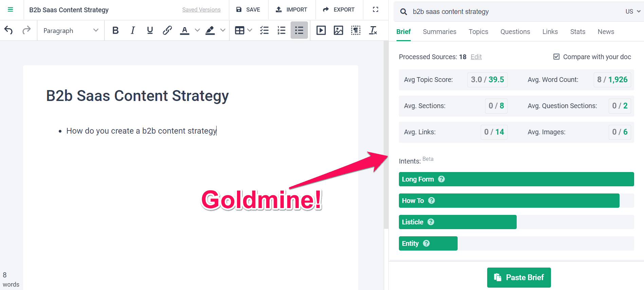
Task: Apply font color with the A icon
Action: coord(184,31)
